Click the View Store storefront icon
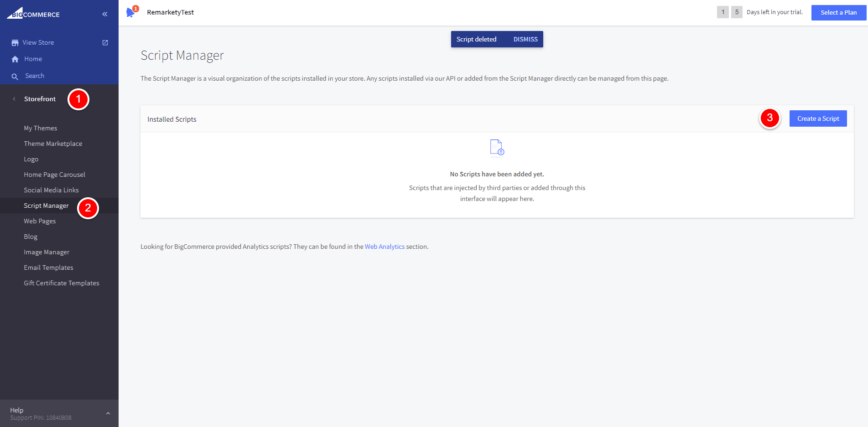Image resolution: width=868 pixels, height=427 pixels. point(15,43)
